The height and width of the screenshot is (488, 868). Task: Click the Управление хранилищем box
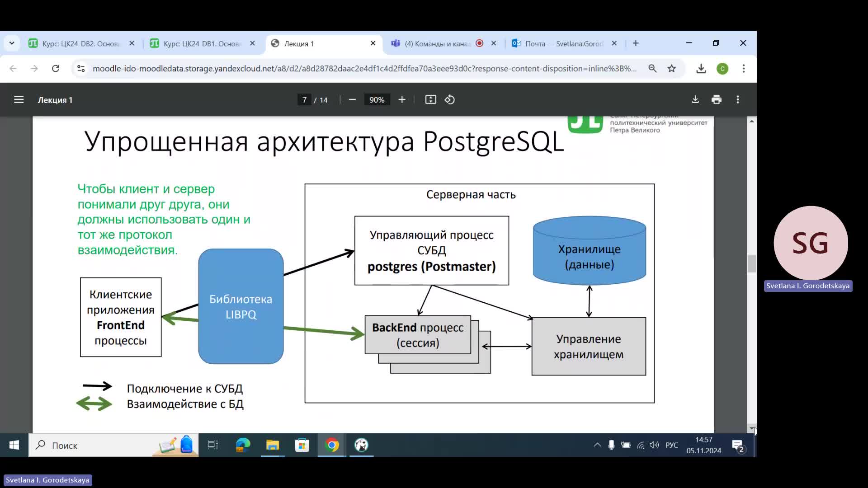click(x=589, y=347)
